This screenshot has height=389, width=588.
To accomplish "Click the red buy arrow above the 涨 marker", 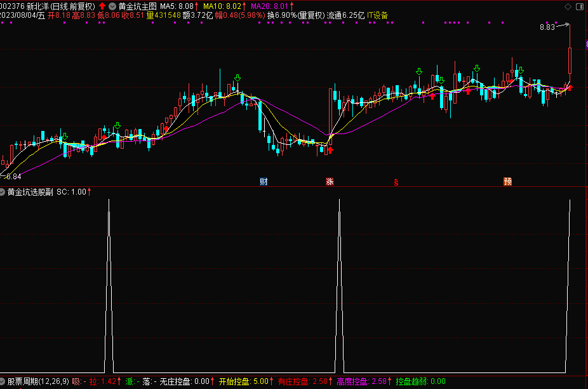I will click(330, 151).
